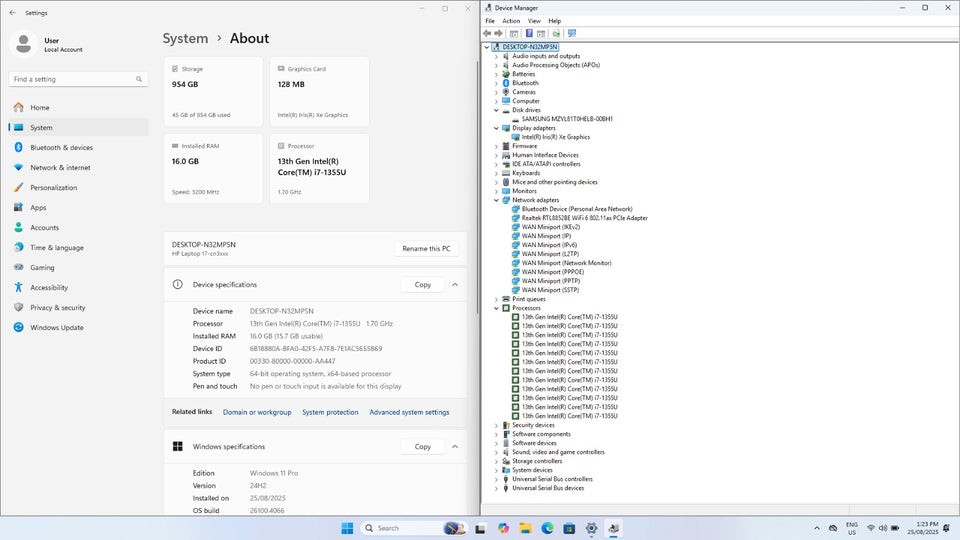Open File Explorer from taskbar
Image resolution: width=960 pixels, height=540 pixels.
tap(525, 528)
